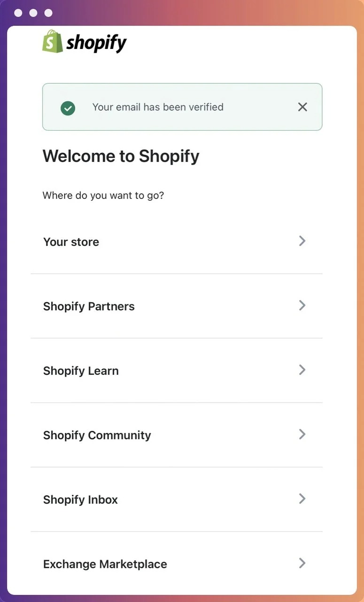Navigate to Shopify Learn

[x=80, y=371]
